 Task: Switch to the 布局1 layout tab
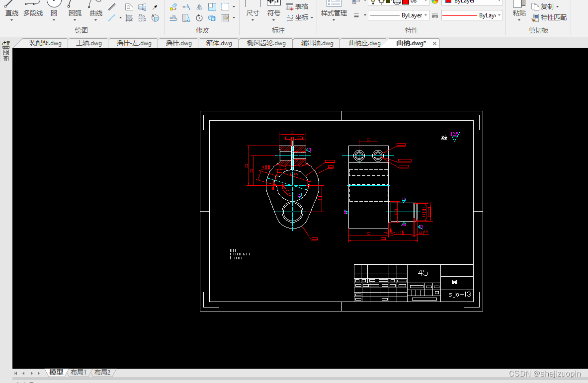coord(79,372)
